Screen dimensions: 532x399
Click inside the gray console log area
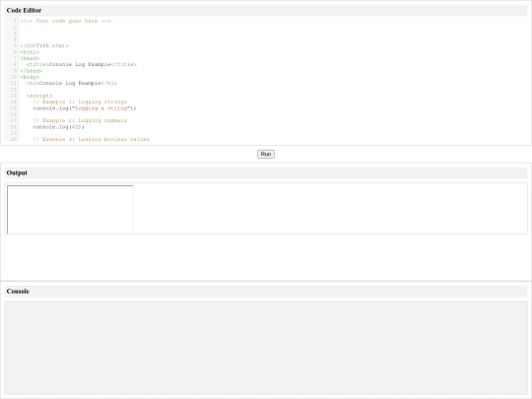coord(266,348)
